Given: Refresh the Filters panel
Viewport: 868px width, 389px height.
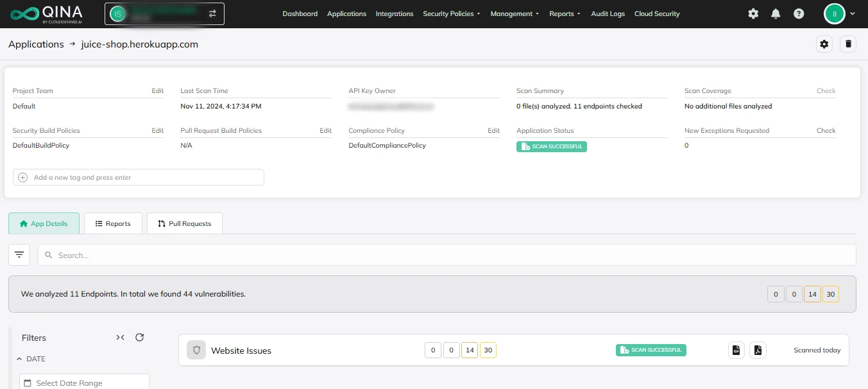Looking at the screenshot, I should pyautogui.click(x=139, y=338).
